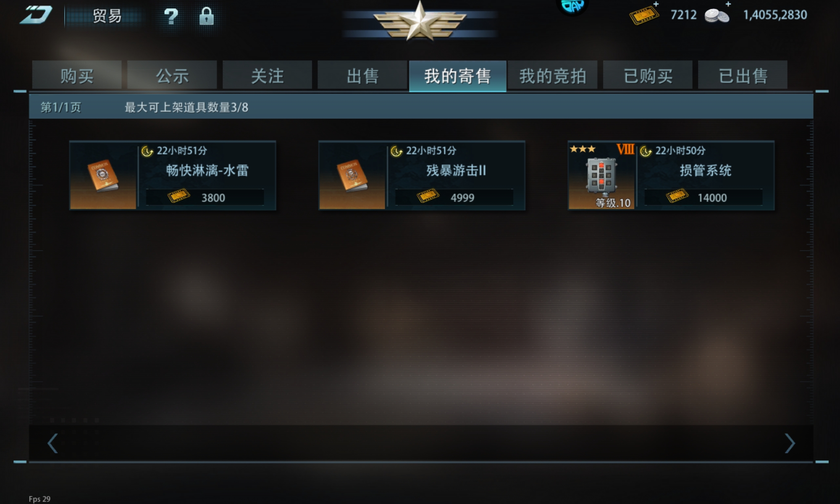Open the 畅快淋漓-水雷 listing

point(173,175)
